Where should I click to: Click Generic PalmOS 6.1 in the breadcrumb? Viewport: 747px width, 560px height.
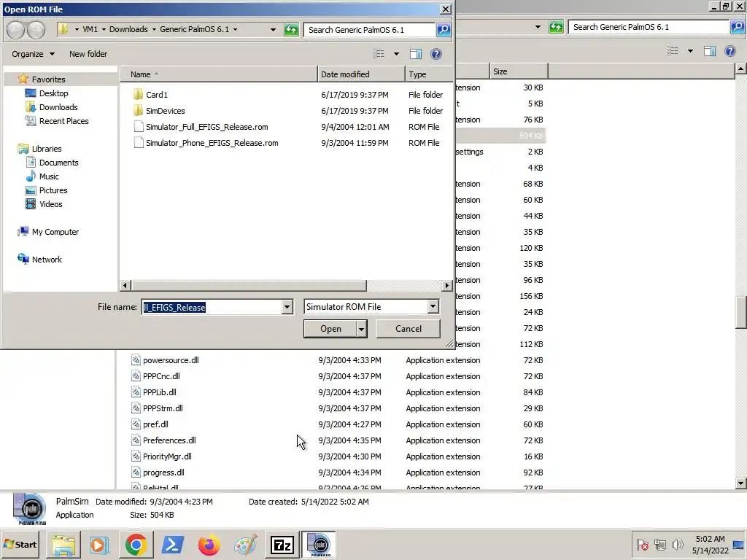click(194, 29)
